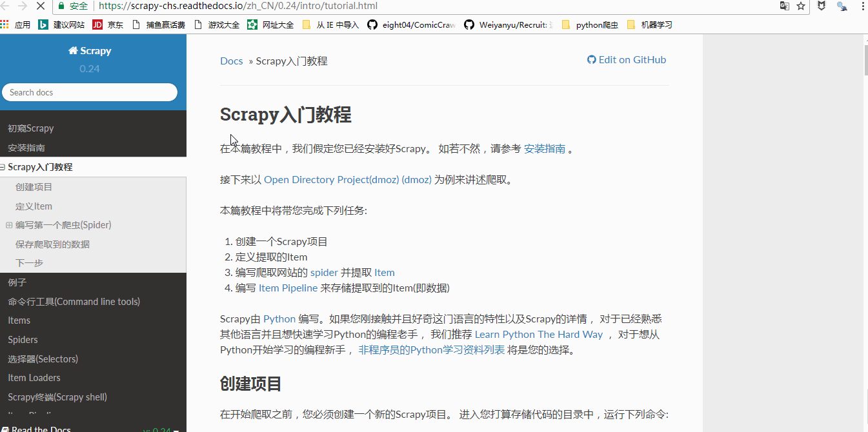Go to 定义Item section in sidebar
Image resolution: width=868 pixels, height=432 pixels.
[x=34, y=206]
